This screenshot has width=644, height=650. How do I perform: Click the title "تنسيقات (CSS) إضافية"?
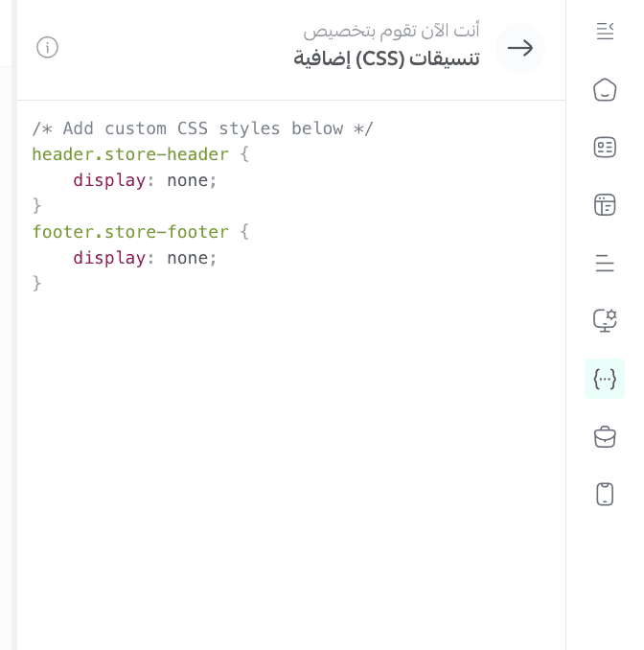coord(386,59)
